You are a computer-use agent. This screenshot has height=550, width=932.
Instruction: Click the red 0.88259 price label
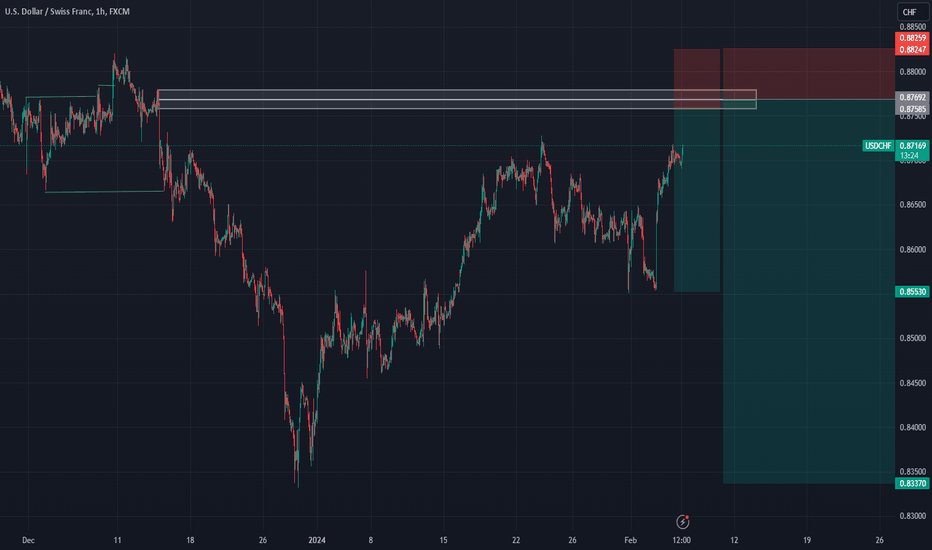point(912,38)
